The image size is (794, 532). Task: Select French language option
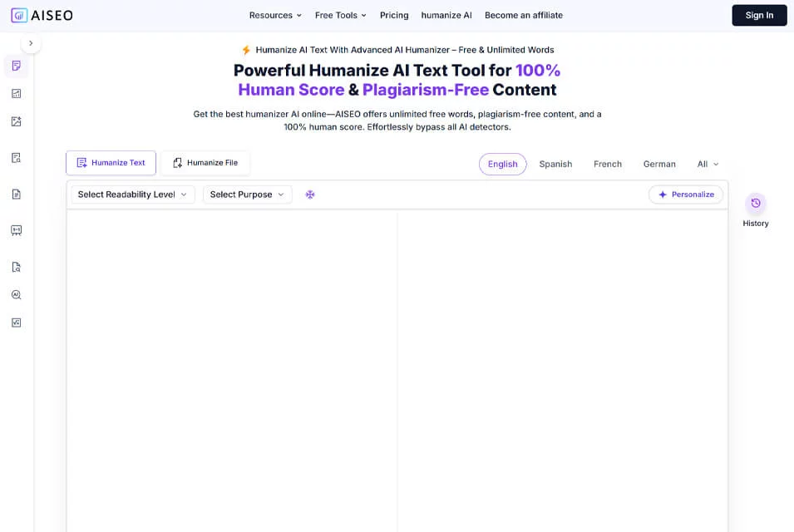point(607,164)
